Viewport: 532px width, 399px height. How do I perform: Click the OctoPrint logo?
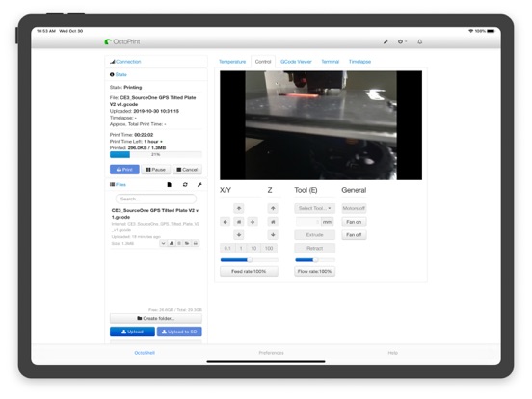[x=122, y=41]
